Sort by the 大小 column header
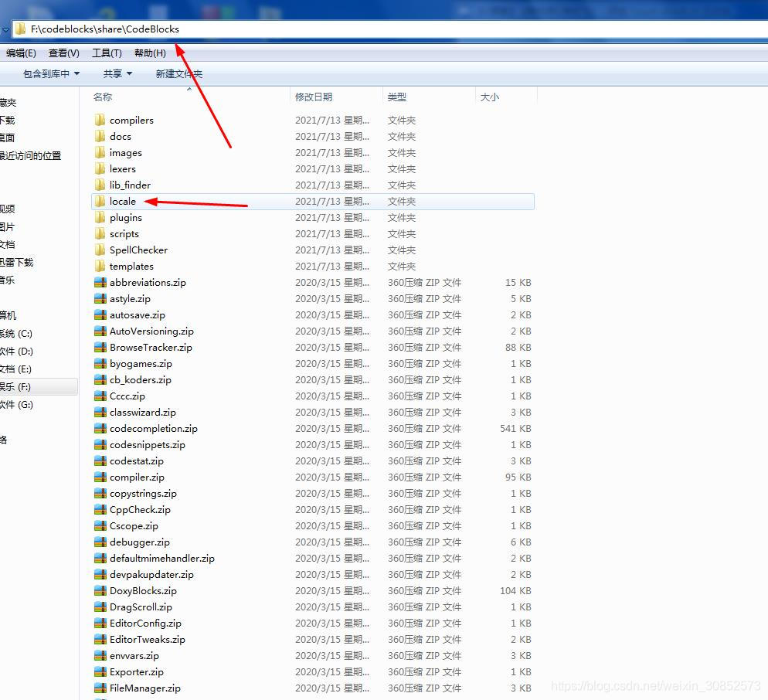Image resolution: width=768 pixels, height=700 pixels. [490, 97]
